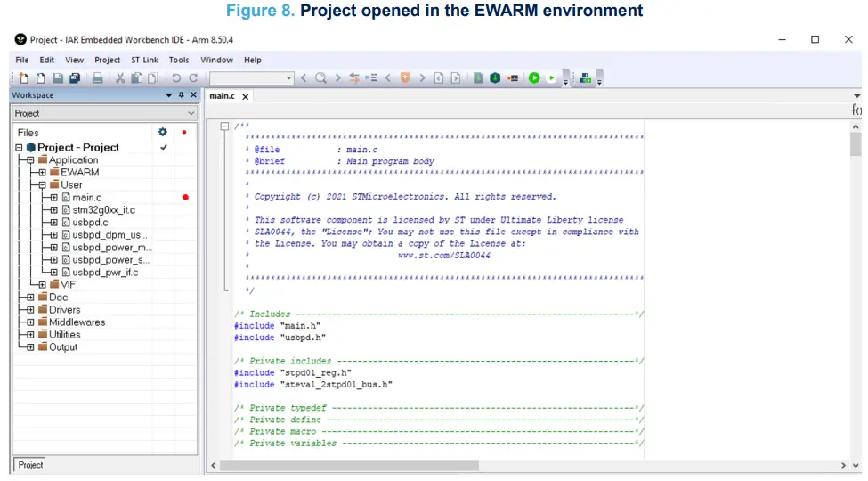Image resolution: width=868 pixels, height=481 pixels.
Task: Click the editor horizontal scrollbar thumb
Action: point(349,466)
